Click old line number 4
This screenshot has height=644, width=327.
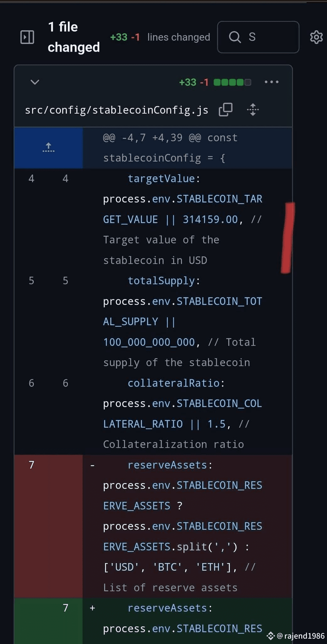(31, 179)
